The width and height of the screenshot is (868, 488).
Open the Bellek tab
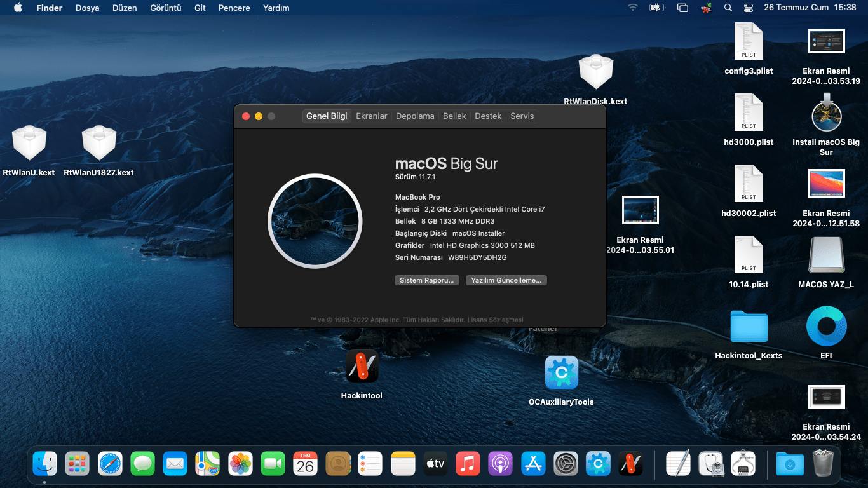point(454,116)
